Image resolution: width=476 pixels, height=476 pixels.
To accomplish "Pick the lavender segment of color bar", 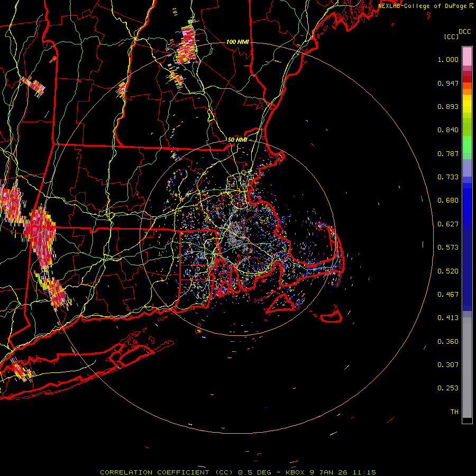I will [467, 168].
